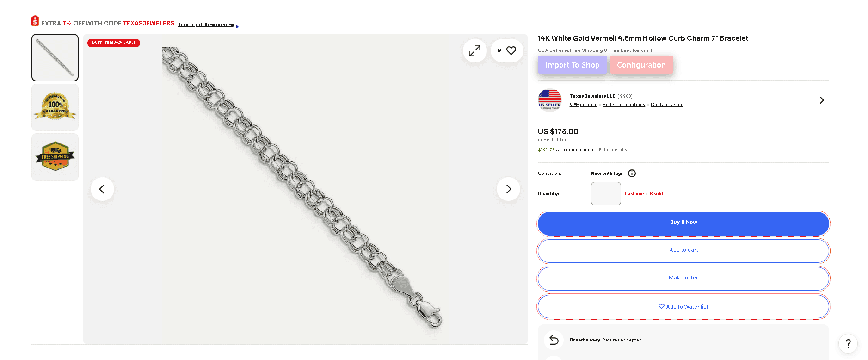Click the 'Import To Shop' button

tap(572, 65)
